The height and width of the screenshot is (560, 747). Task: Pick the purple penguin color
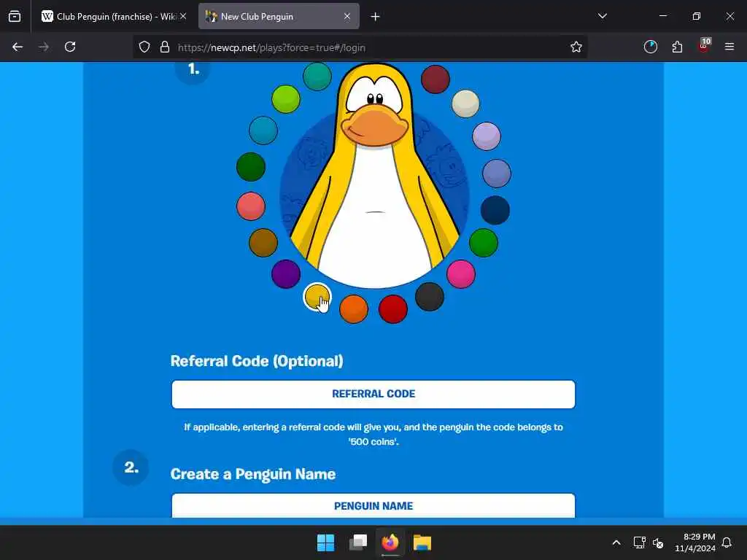point(286,274)
